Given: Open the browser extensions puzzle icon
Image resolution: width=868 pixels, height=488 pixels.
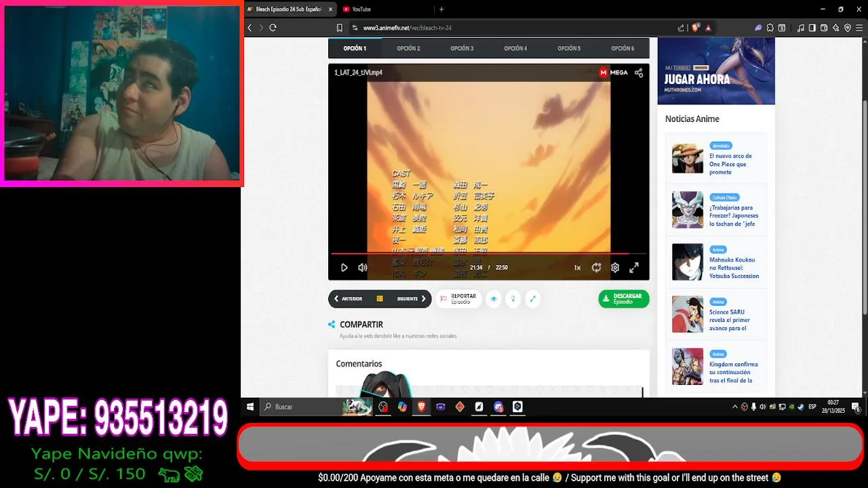Looking at the screenshot, I should (x=770, y=28).
